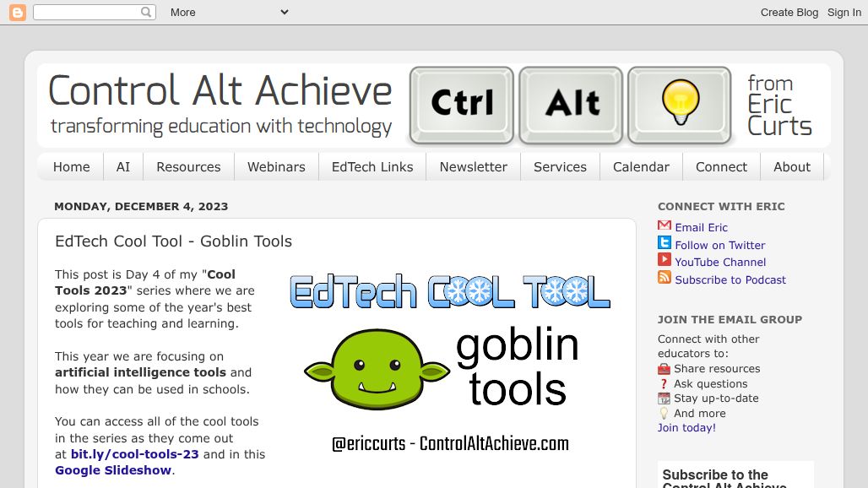Open the AI navigation tab
The width and height of the screenshot is (868, 488).
[122, 166]
